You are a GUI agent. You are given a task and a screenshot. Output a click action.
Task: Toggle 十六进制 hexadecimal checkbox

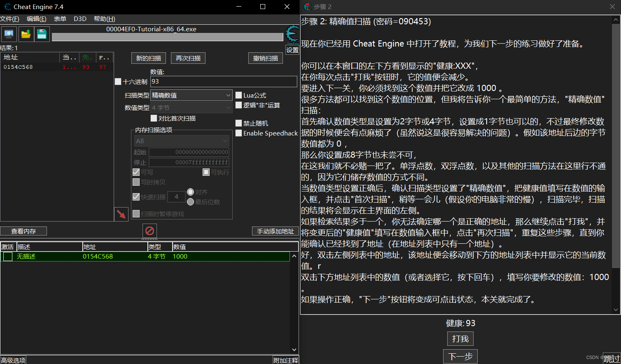pos(118,82)
